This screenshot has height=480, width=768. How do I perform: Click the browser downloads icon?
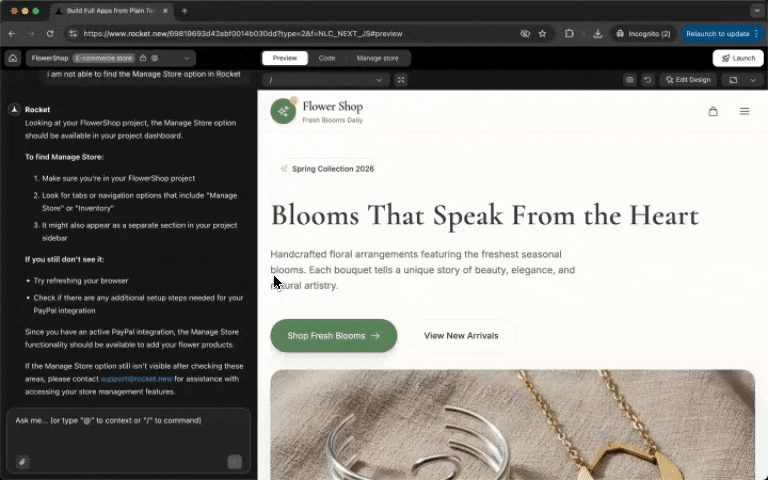(x=597, y=33)
